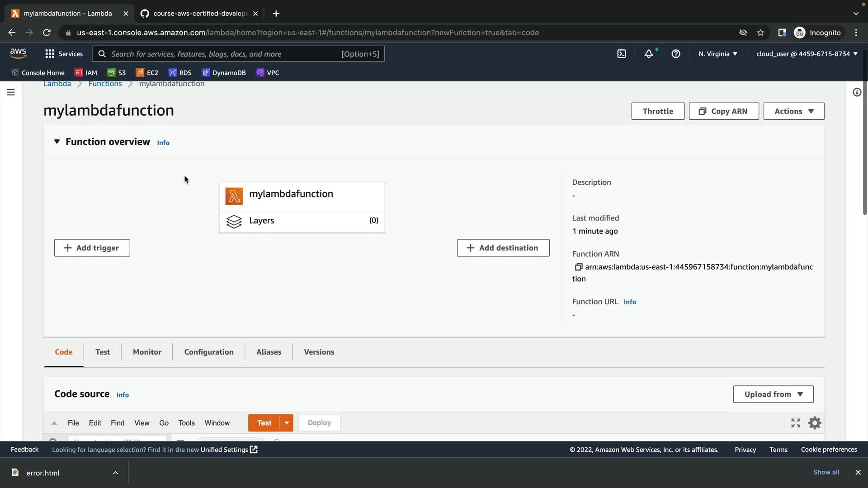Collapse the Function overview section
The height and width of the screenshot is (488, 868).
pos(57,142)
